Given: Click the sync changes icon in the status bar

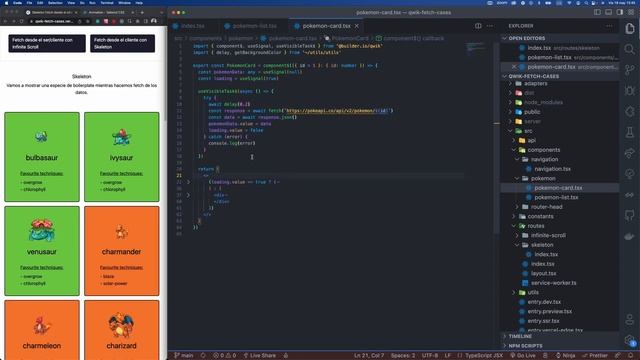Looking at the screenshot, I should coord(203,356).
